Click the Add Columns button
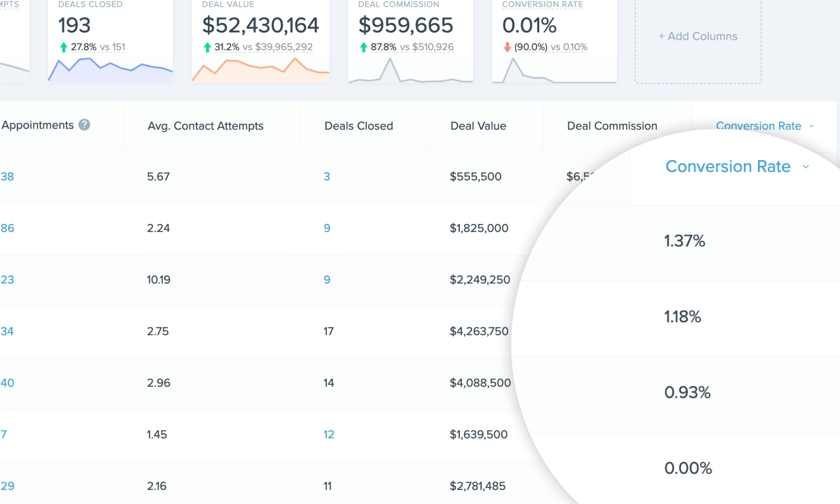 [x=698, y=36]
